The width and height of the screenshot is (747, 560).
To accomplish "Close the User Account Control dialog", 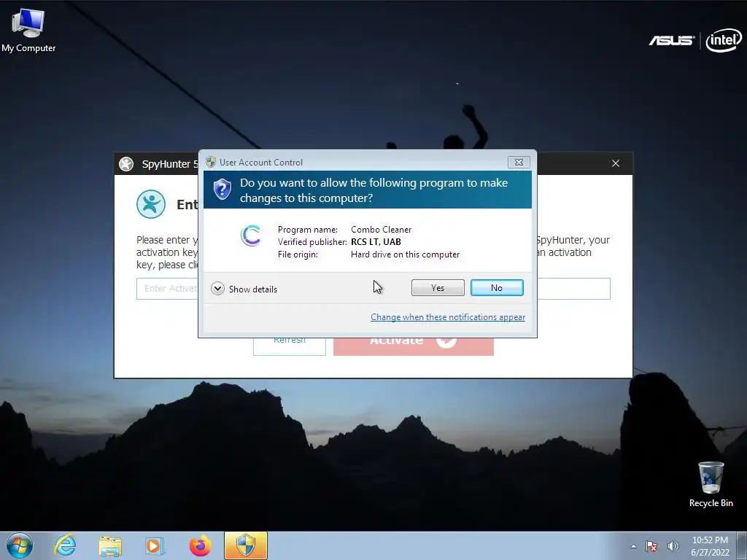I will pyautogui.click(x=519, y=163).
